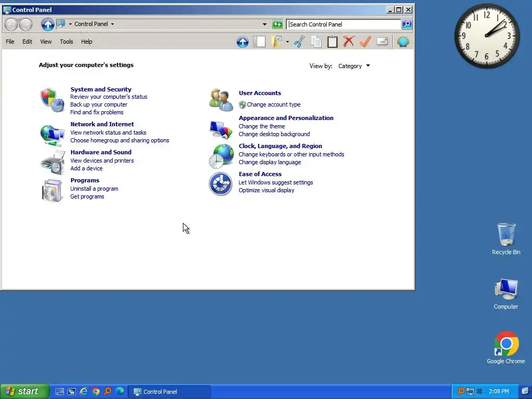Click the Network and Internet globe icon

click(x=52, y=135)
